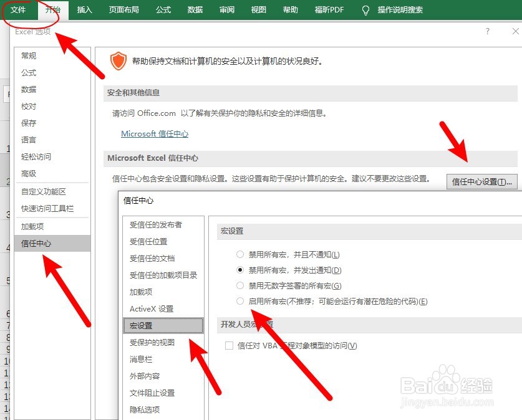Select 语言 in Excel options sidebar
Viewport: 522px width, 420px height.
pyautogui.click(x=52, y=140)
